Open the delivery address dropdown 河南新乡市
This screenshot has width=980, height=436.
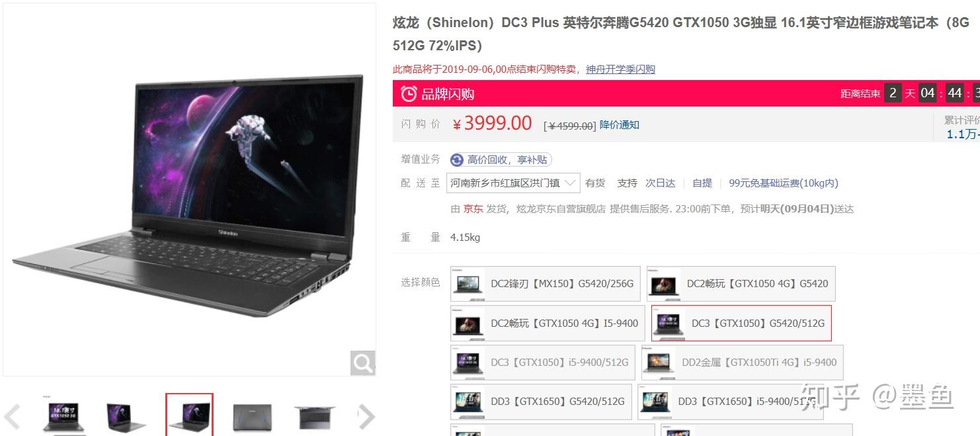514,183
